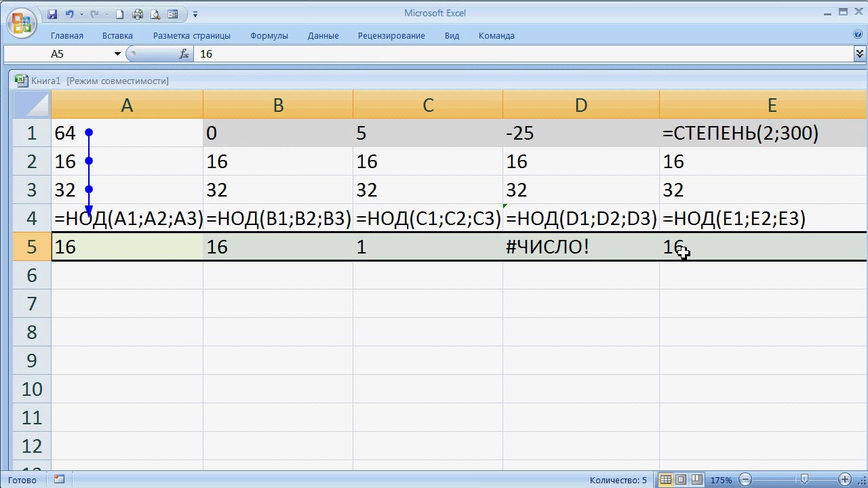Open Customize Quick Access Toolbar dropdown
This screenshot has width=868, height=488.
pos(195,14)
